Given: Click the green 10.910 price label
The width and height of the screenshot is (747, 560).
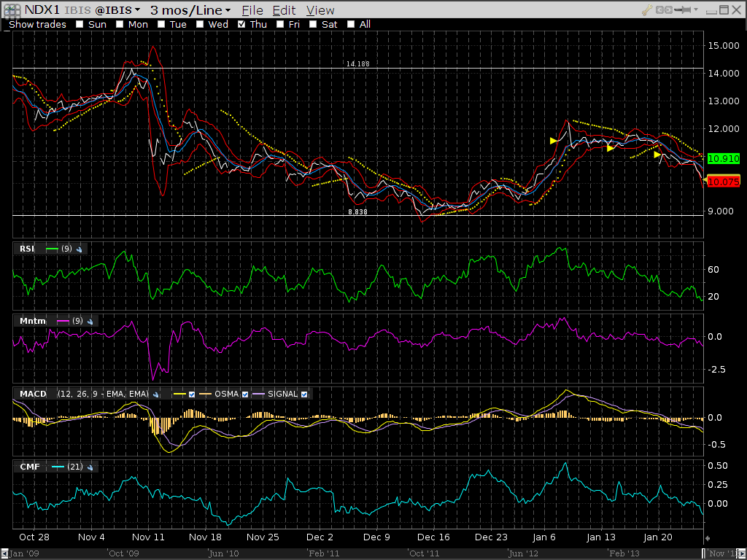Looking at the screenshot, I should point(723,158).
